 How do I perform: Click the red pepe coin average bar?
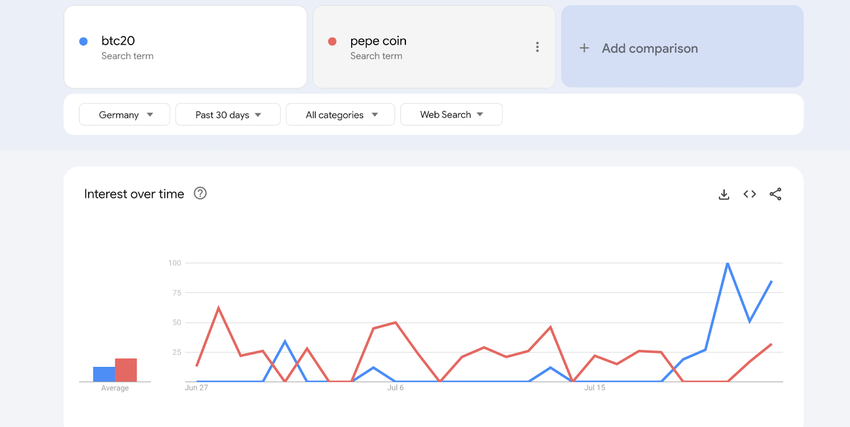pos(126,370)
